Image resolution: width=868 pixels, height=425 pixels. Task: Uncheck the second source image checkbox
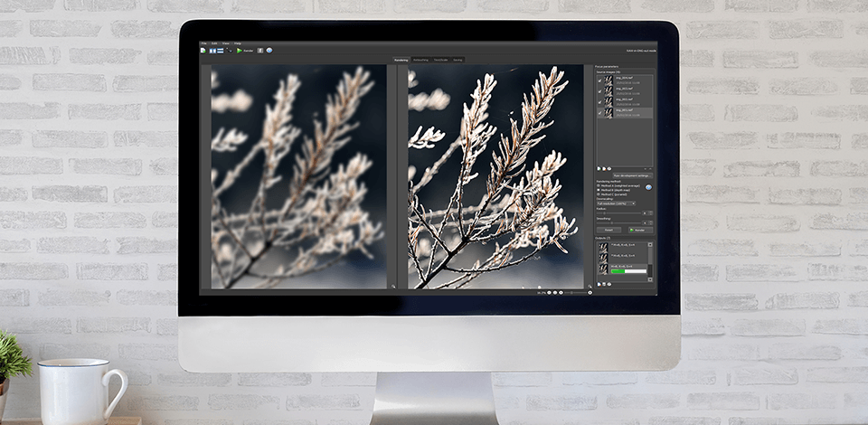tap(599, 91)
